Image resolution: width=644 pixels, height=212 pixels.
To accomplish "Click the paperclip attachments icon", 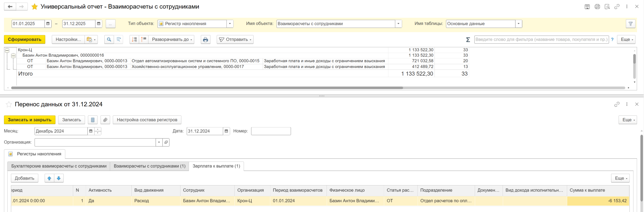I will click(x=105, y=120).
